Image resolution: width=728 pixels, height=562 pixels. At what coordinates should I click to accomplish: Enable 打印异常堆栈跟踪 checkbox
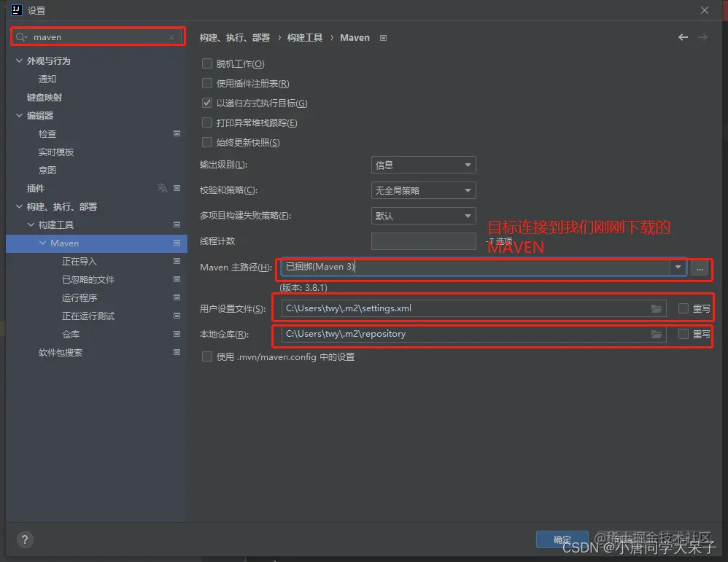point(207,122)
